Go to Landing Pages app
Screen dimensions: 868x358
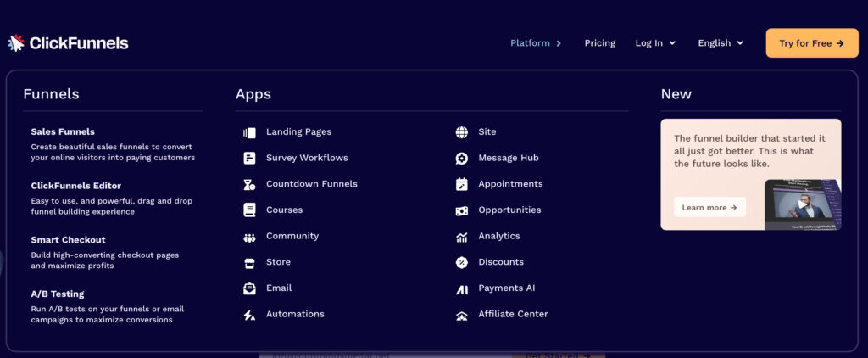[299, 131]
